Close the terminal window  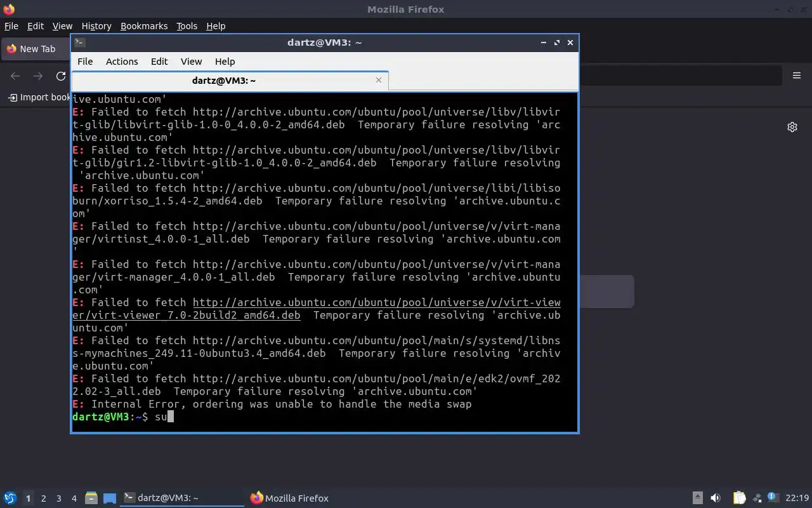(x=570, y=43)
